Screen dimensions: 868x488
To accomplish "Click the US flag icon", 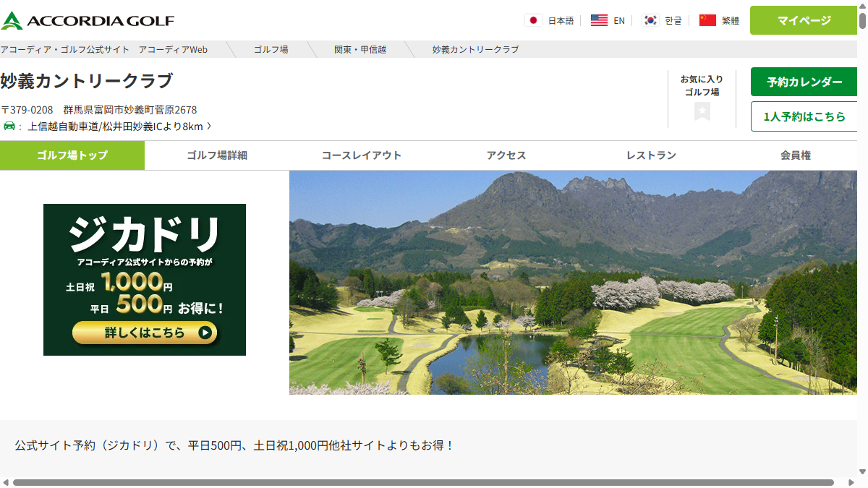I will pyautogui.click(x=599, y=20).
